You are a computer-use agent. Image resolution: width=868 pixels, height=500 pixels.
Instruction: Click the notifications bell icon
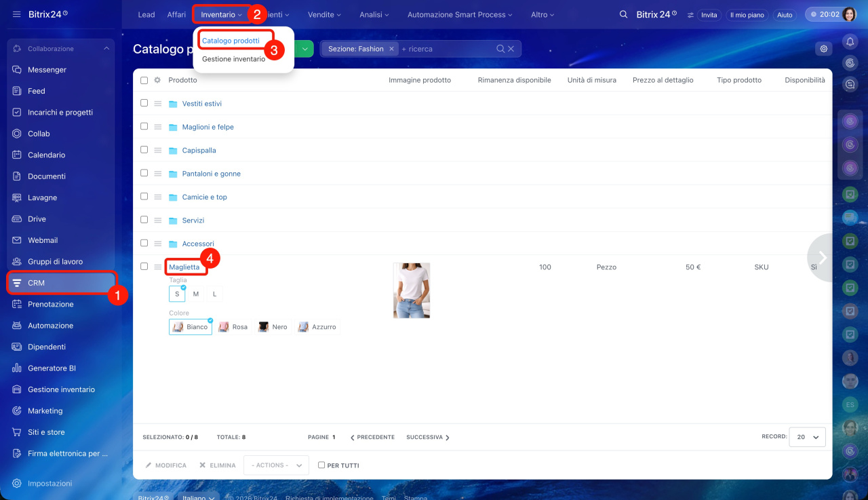(850, 42)
